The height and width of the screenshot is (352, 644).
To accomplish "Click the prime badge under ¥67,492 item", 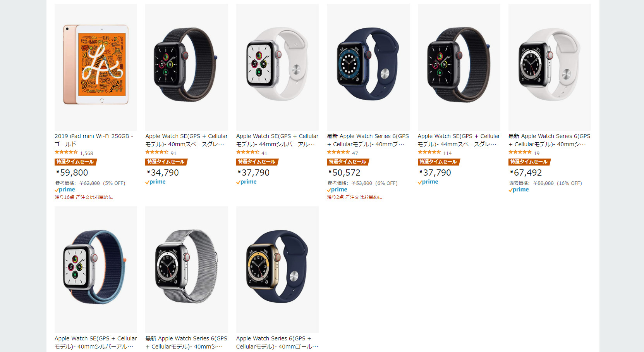I will point(519,190).
